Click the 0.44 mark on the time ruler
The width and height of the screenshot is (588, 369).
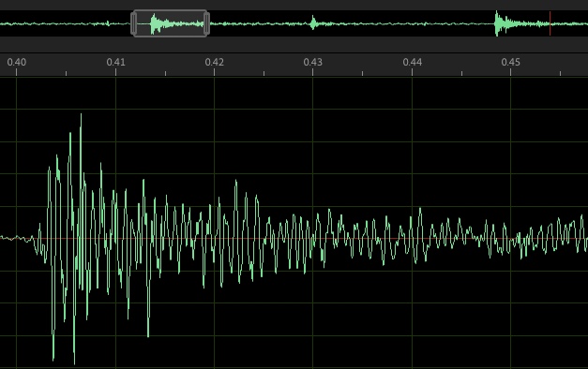[x=412, y=62]
